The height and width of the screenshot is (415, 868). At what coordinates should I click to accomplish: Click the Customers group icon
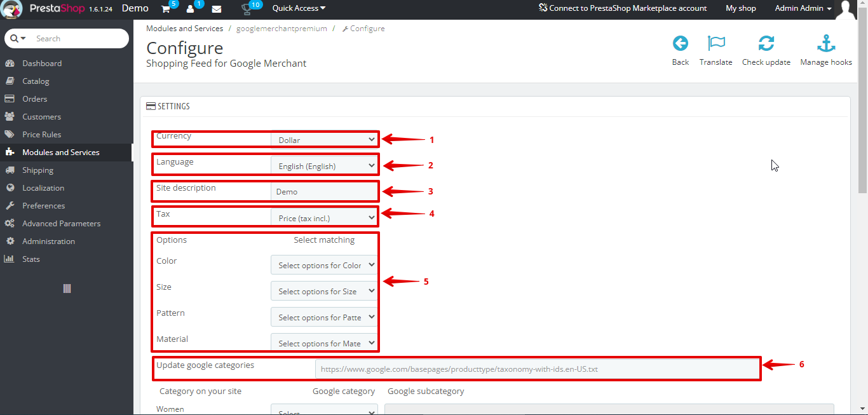[10, 117]
